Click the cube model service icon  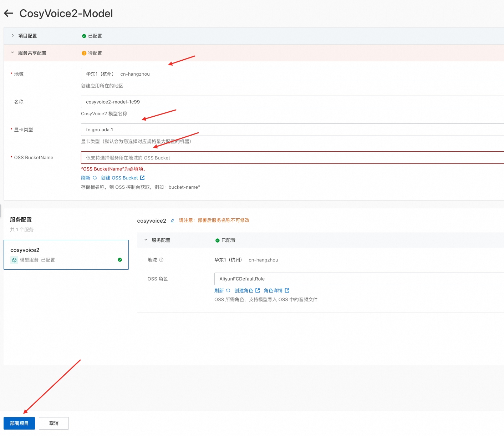(14, 260)
